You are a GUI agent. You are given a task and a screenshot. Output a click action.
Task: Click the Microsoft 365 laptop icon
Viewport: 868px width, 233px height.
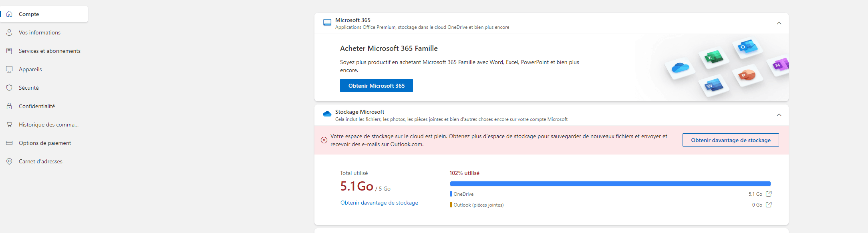pos(327,22)
